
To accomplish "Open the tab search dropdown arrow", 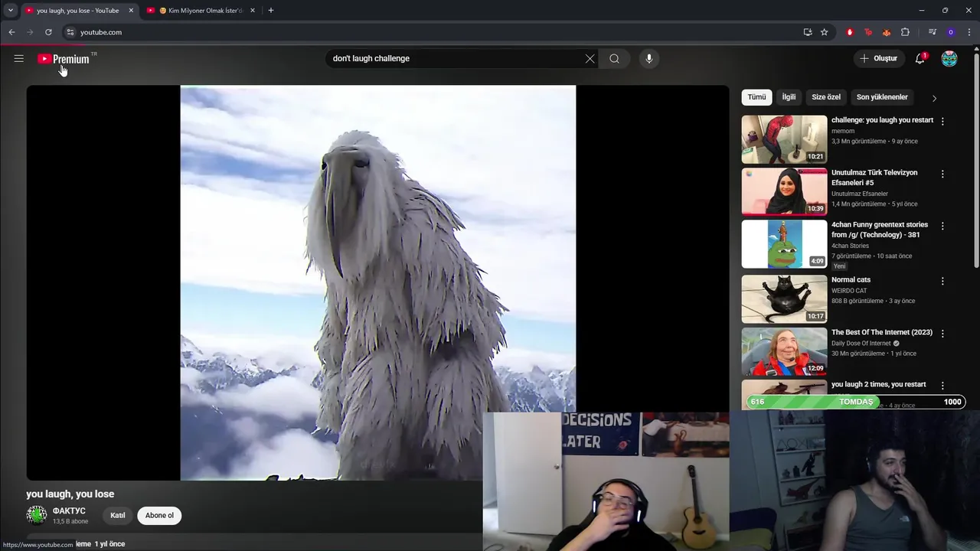I will [10, 10].
